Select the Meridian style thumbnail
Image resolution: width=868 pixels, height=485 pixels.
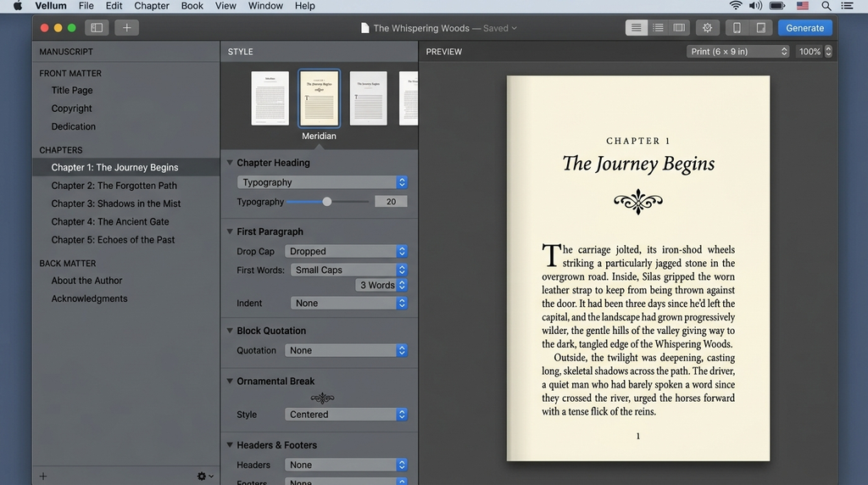[x=319, y=98]
